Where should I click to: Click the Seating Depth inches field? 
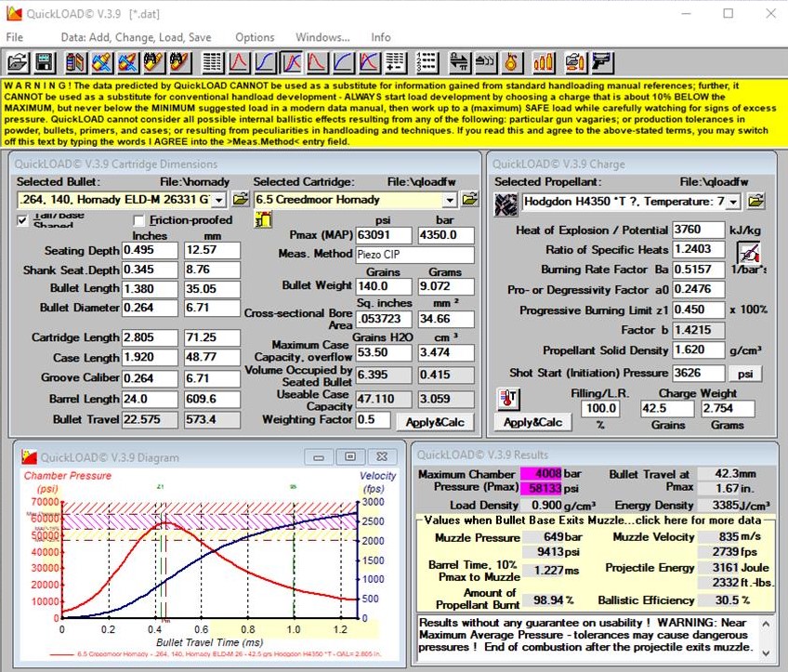pyautogui.click(x=150, y=250)
